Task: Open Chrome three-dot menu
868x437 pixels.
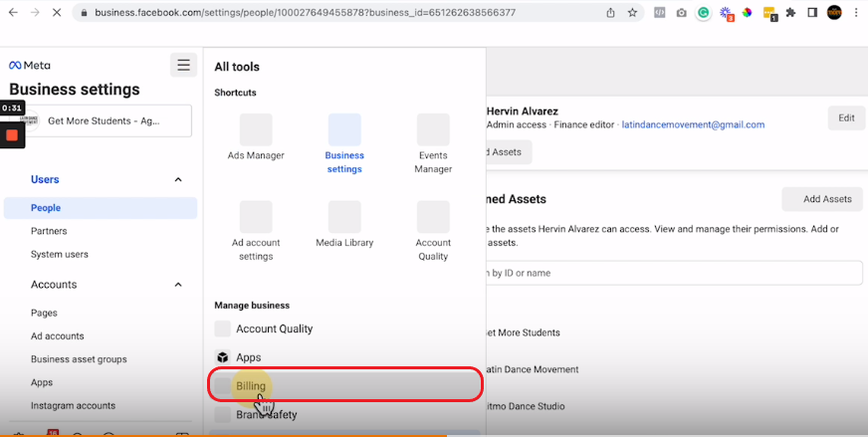Action: [856, 12]
